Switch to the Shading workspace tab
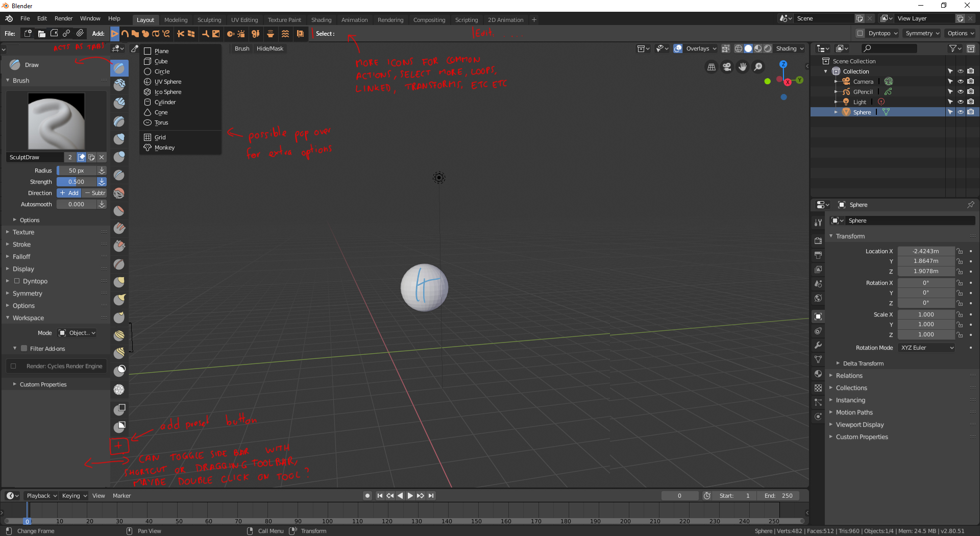This screenshot has height=536, width=980. coord(322,20)
